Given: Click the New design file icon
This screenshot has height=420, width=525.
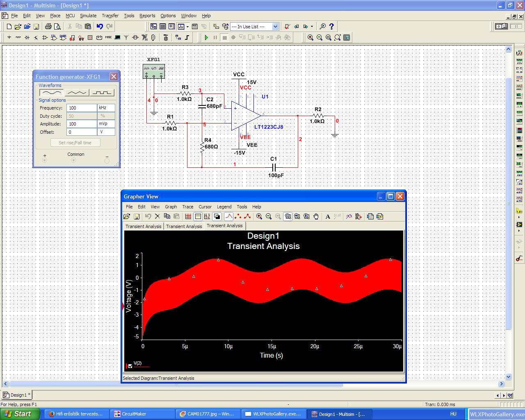Looking at the screenshot, I should 9,26.
